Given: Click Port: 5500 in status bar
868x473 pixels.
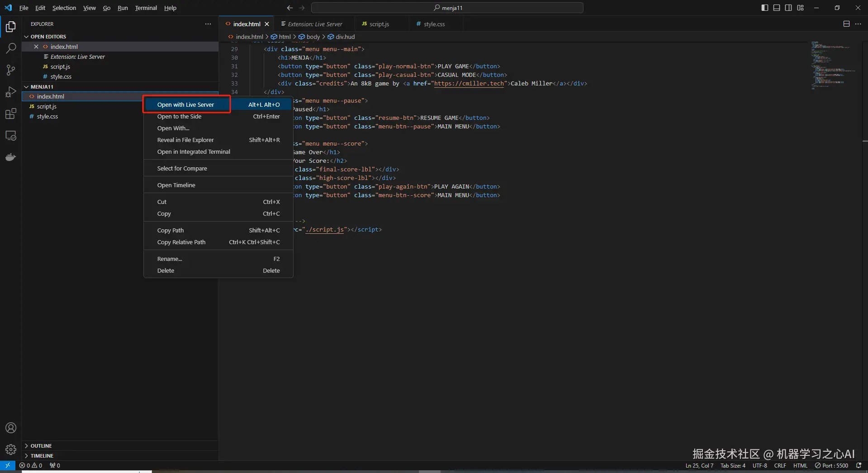Looking at the screenshot, I should (831, 465).
